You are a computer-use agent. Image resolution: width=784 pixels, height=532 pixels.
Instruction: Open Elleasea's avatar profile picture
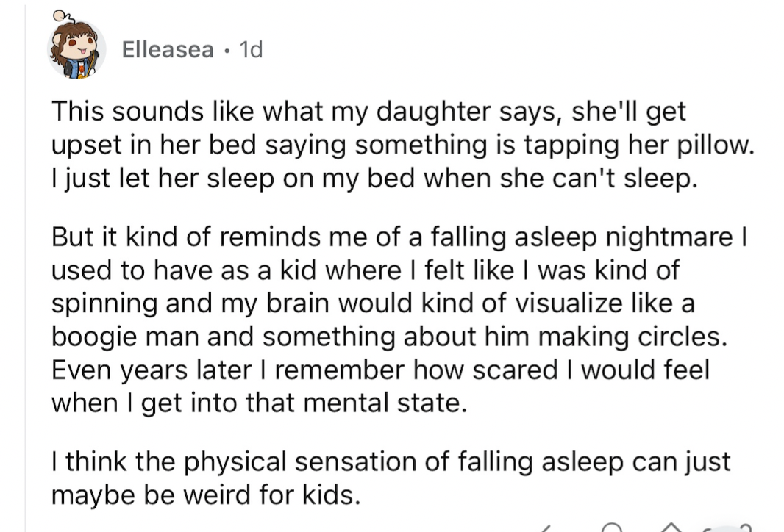[76, 49]
